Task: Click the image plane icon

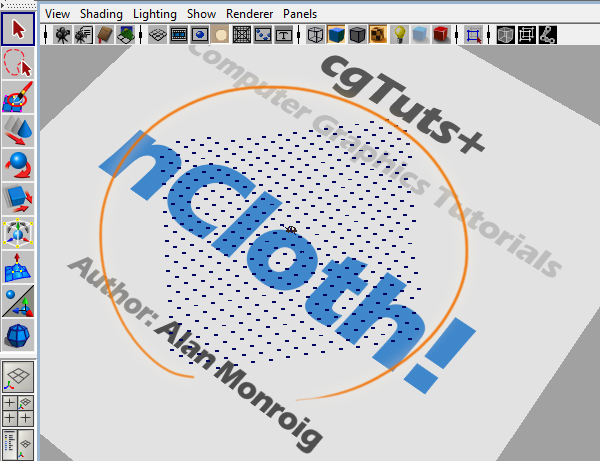Action: pos(126,35)
